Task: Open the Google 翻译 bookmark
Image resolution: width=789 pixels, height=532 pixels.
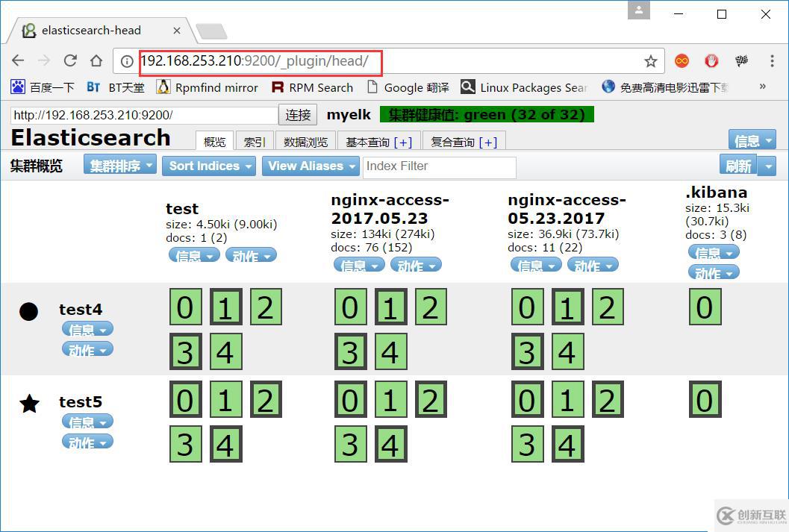Action: [408, 87]
